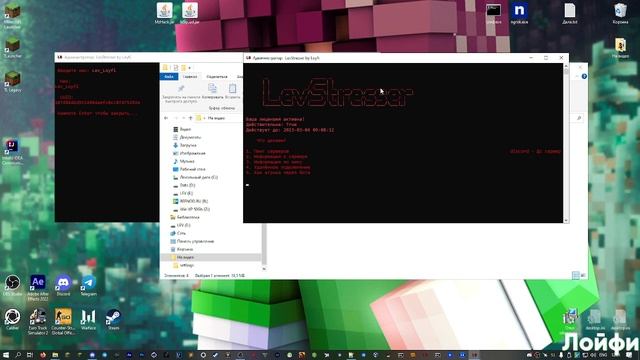Select Видео in Explorer navigation pane
640x360 pixels.
tap(185, 129)
